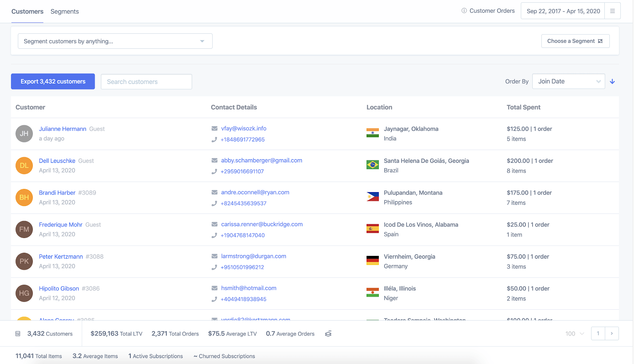Open the hamburger menu beside date range
Image resolution: width=634 pixels, height=364 pixels.
612,11
